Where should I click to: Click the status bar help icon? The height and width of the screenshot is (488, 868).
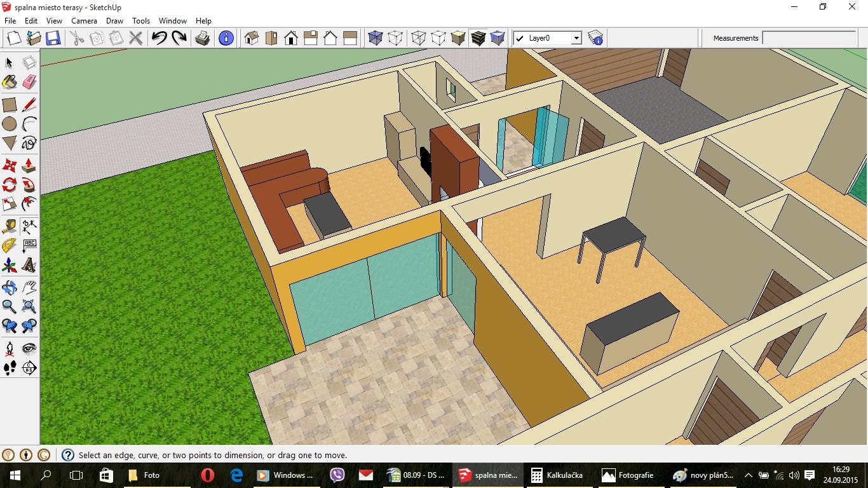68,455
